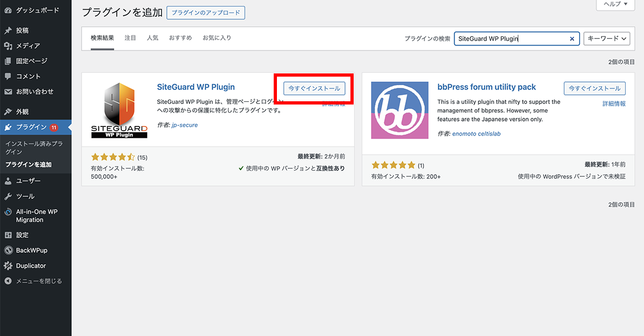Click the envelope Contact icon

8,92
